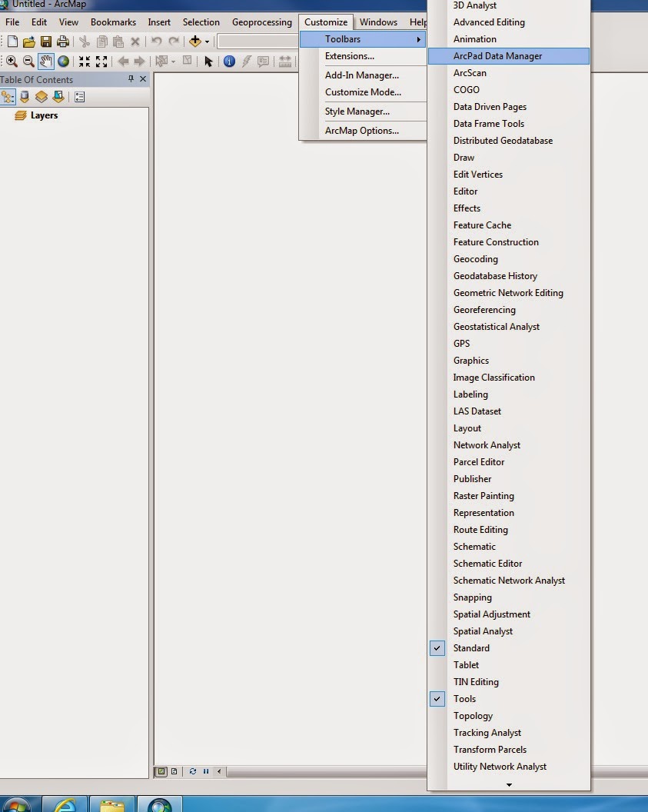
Task: Click the horizontal scrollbar left arrow
Action: click(x=219, y=771)
